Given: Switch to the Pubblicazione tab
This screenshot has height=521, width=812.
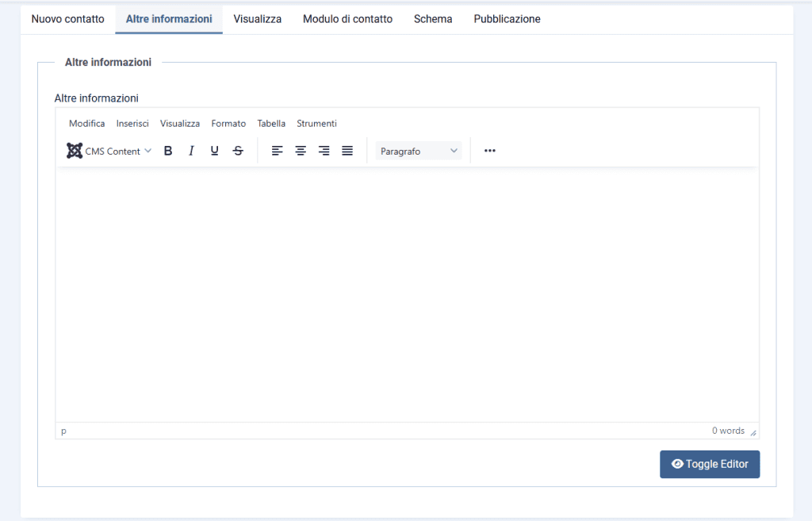Looking at the screenshot, I should (x=507, y=18).
